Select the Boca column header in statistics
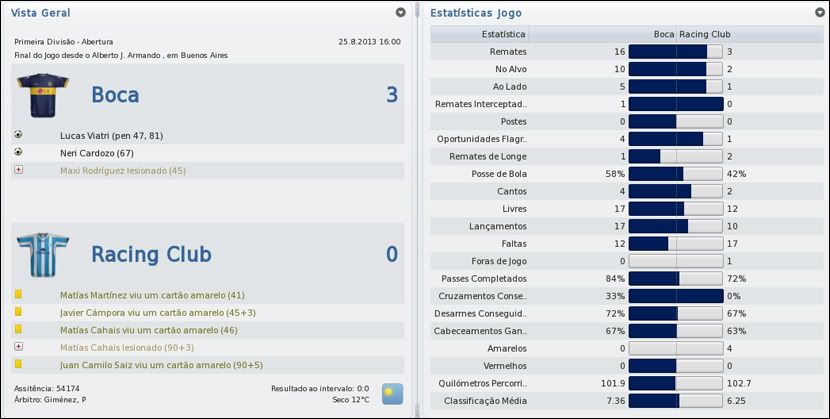 point(663,34)
